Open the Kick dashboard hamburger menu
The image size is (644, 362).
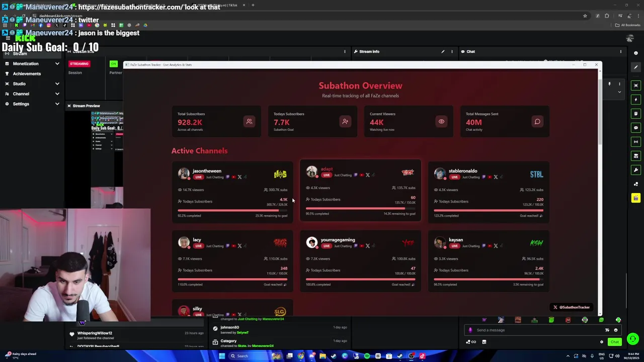click(8, 38)
